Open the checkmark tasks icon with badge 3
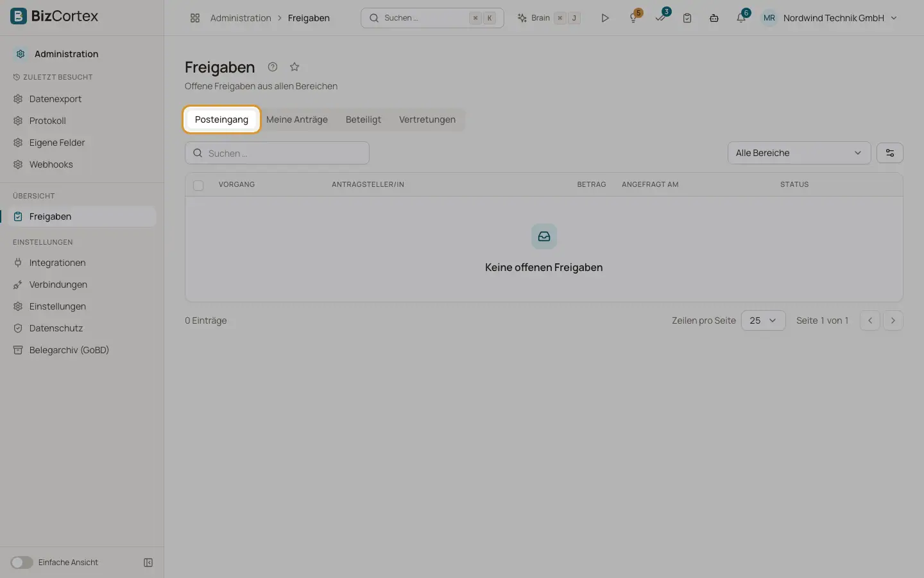This screenshot has width=924, height=578. (661, 18)
